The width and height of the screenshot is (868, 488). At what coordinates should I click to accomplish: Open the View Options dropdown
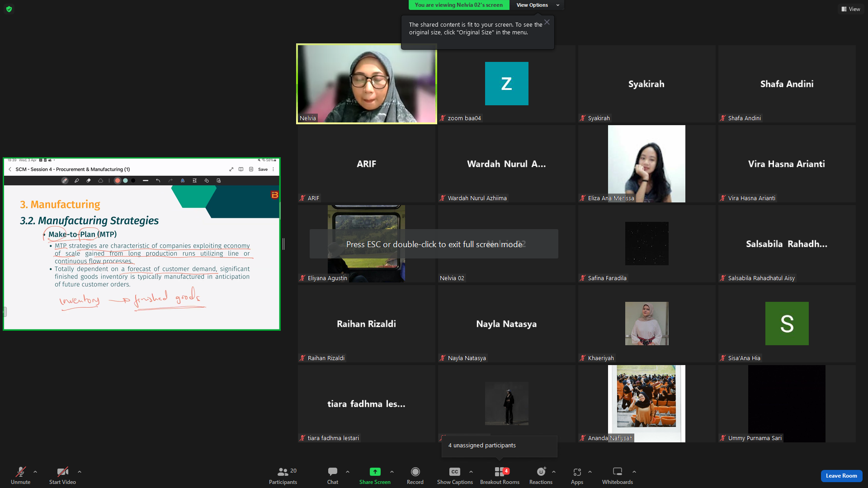tap(537, 5)
